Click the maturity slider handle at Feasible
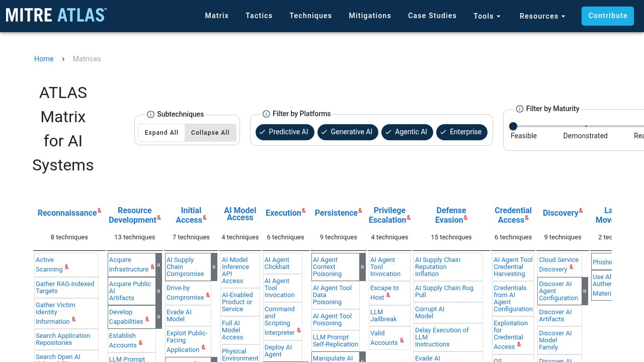This screenshot has height=362, width=644. click(x=513, y=126)
